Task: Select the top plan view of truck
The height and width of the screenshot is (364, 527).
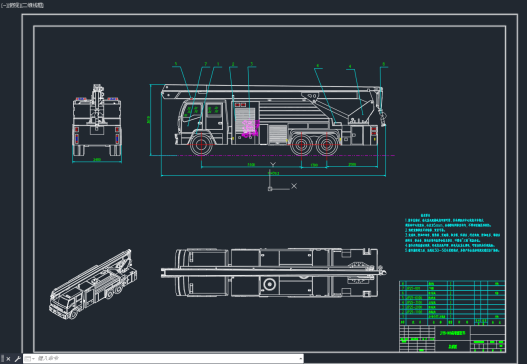Action: (x=274, y=273)
